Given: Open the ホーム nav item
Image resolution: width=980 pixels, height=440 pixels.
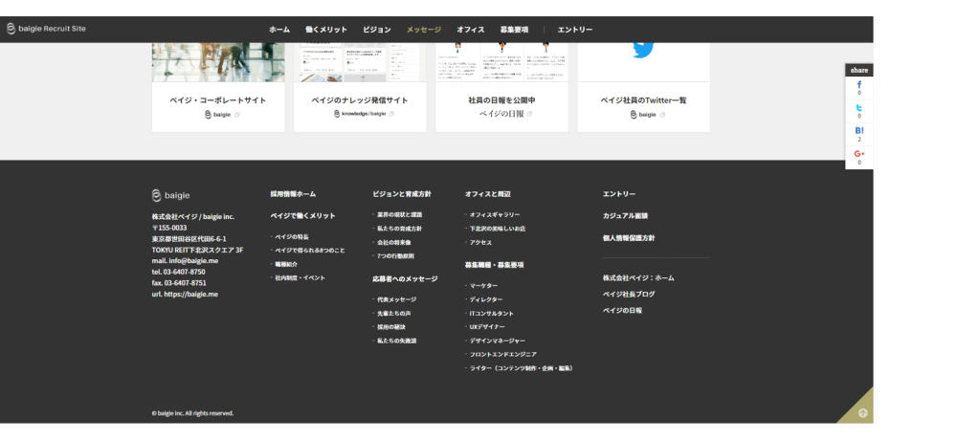Looking at the screenshot, I should coord(279,30).
